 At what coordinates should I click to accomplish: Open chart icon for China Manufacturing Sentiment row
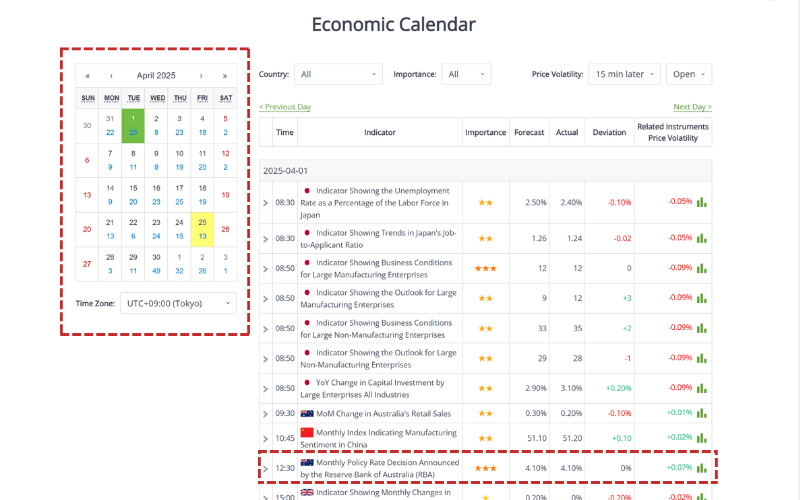point(702,438)
